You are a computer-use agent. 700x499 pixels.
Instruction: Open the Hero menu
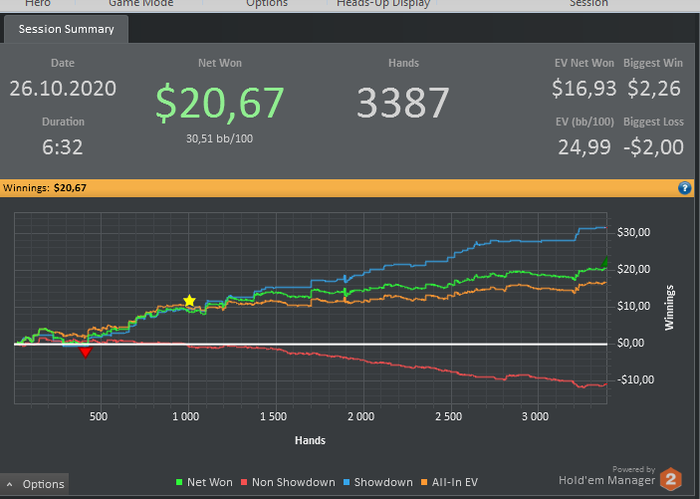coord(38,4)
